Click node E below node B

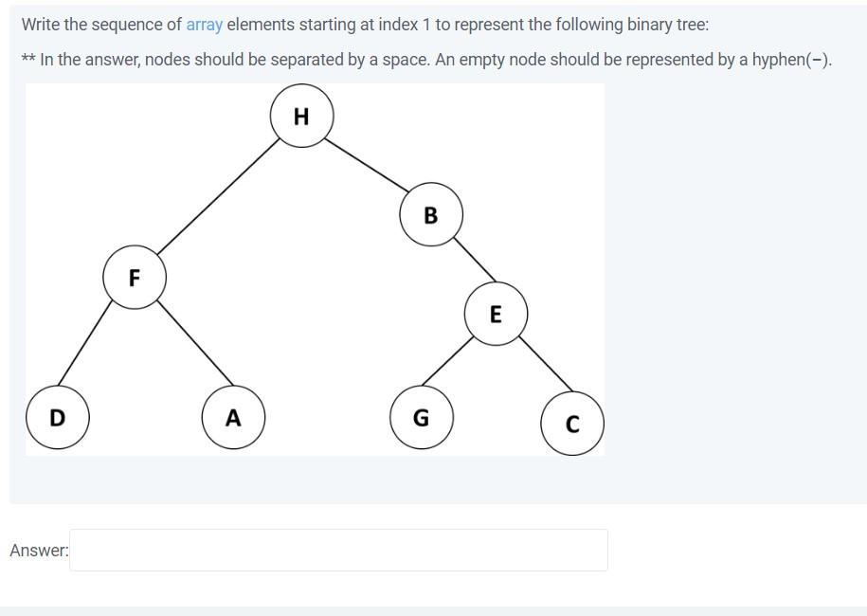[496, 314]
